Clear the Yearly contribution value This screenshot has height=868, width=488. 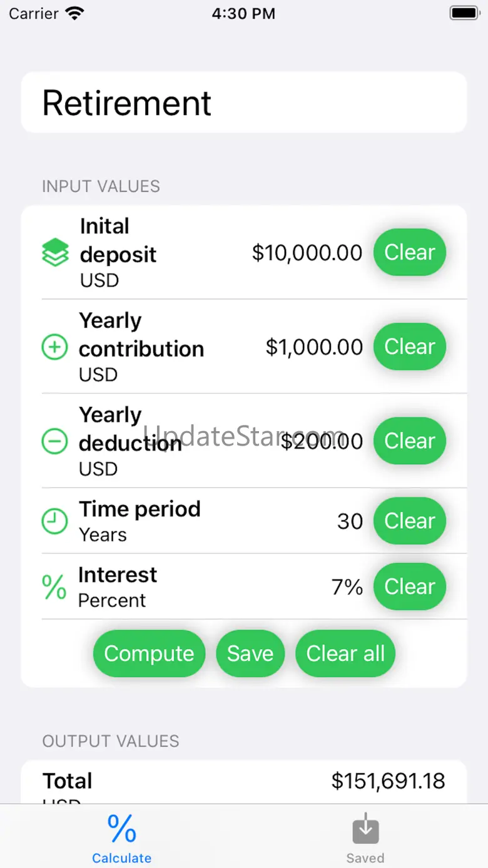coord(410,347)
